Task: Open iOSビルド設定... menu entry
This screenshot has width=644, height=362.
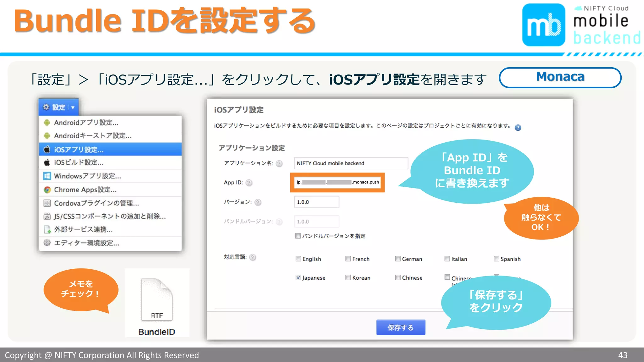Action: (x=110, y=162)
